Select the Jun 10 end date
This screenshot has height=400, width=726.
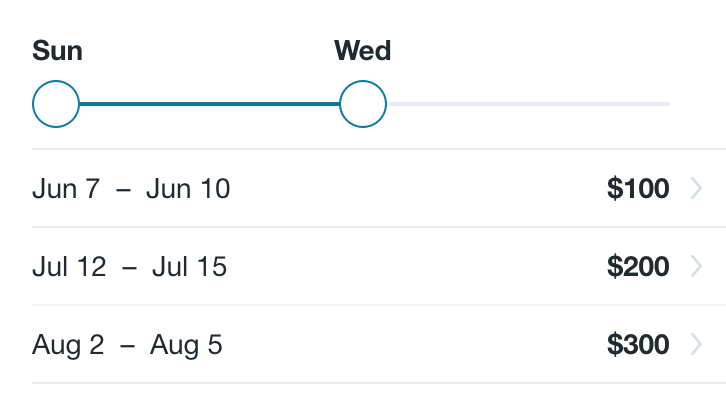(x=188, y=188)
